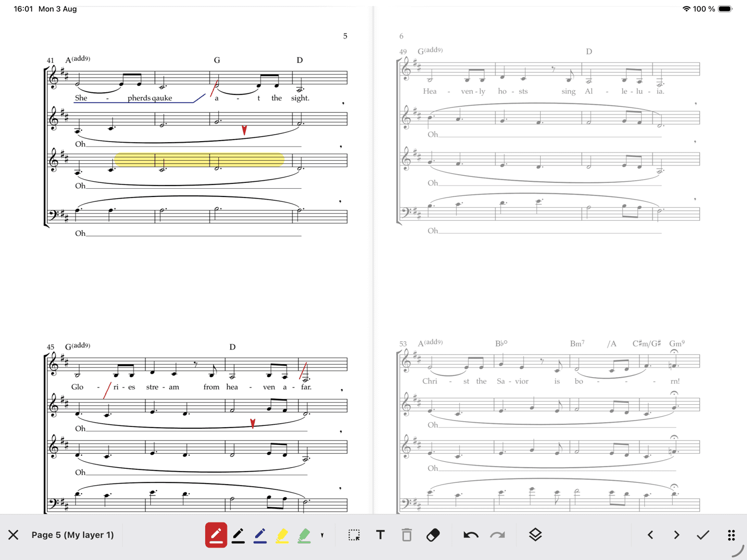The width and height of the screenshot is (747, 560).
Task: Open the layers panel
Action: click(x=535, y=535)
